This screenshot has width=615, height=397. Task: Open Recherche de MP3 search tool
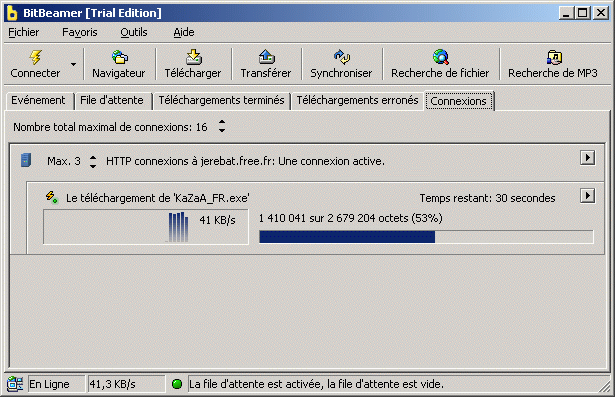[553, 64]
